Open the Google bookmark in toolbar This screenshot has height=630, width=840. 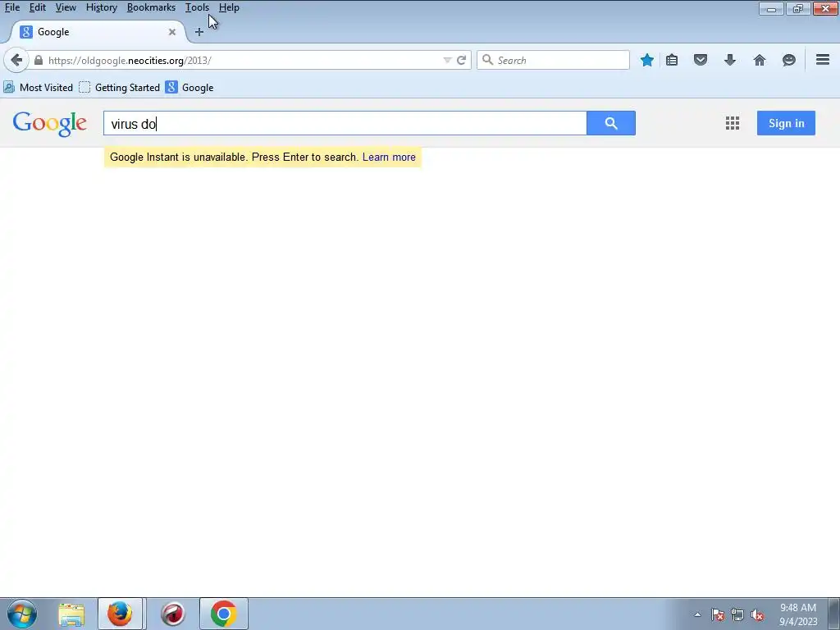tap(189, 87)
